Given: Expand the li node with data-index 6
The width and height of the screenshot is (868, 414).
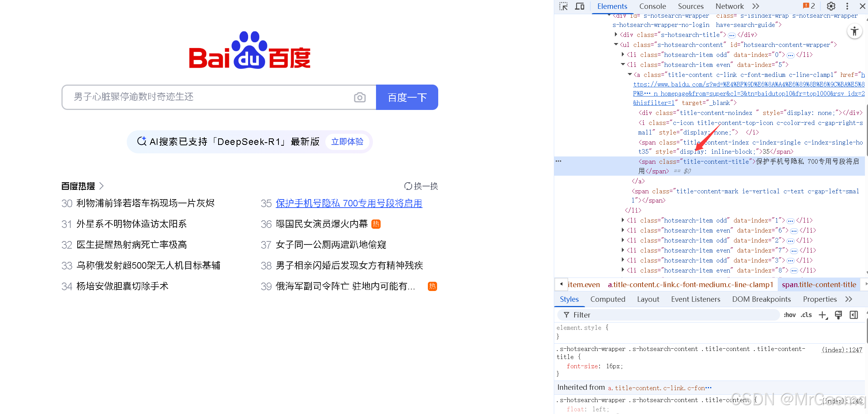Looking at the screenshot, I should click(x=623, y=230).
